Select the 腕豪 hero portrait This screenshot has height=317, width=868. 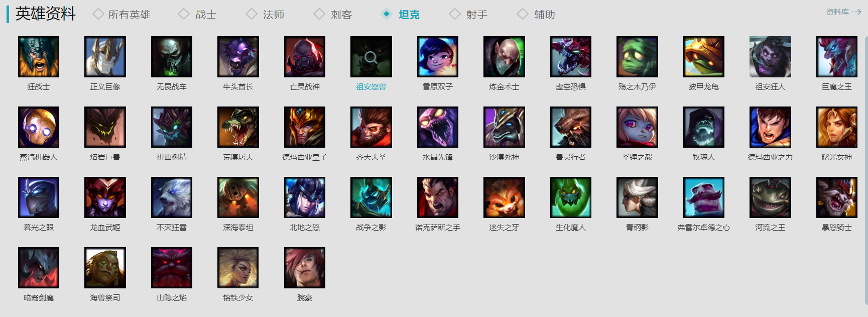pyautogui.click(x=305, y=268)
